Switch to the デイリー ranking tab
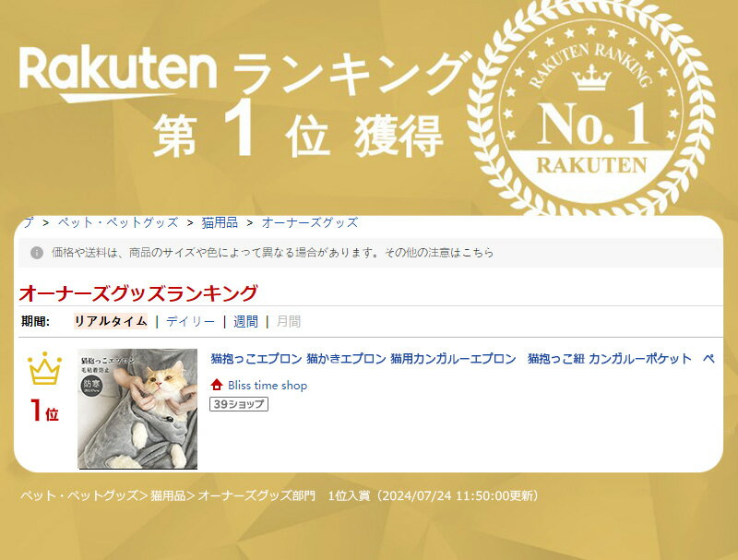Viewport: 738px width, 560px height. click(190, 321)
